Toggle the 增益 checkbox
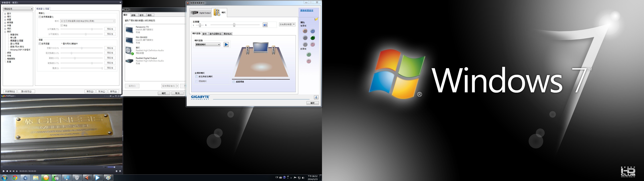 click(x=62, y=25)
